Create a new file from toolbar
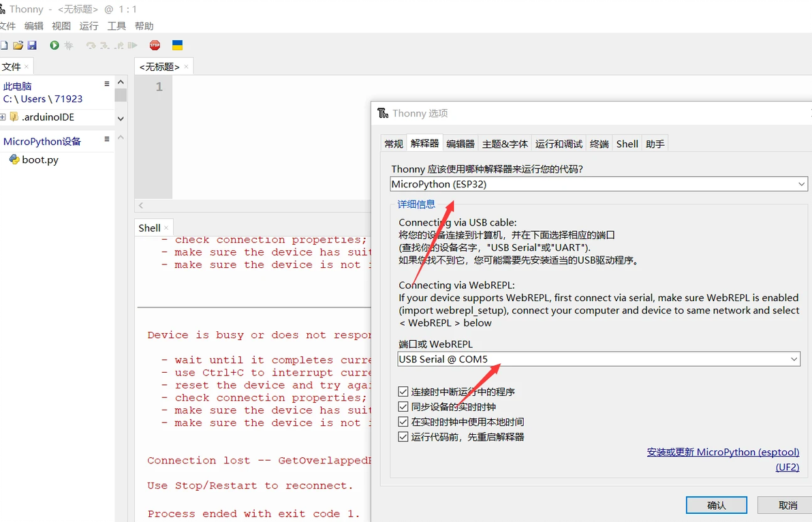Image resolution: width=812 pixels, height=522 pixels. 3,46
